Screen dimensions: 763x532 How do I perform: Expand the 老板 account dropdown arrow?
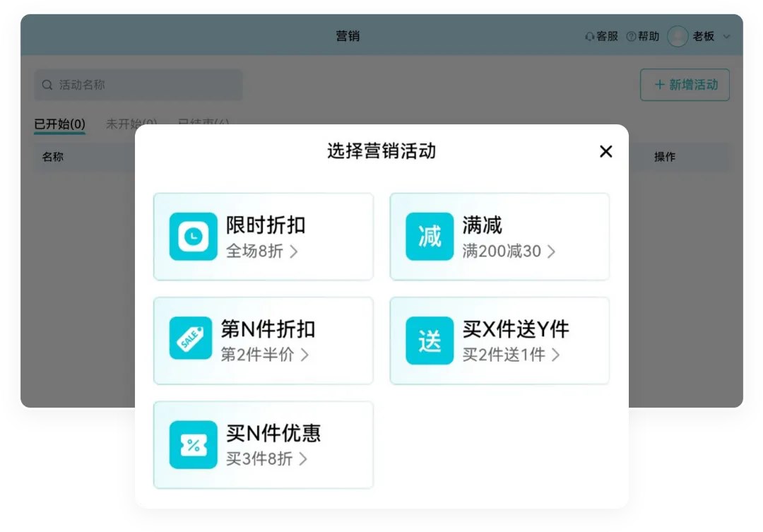pyautogui.click(x=726, y=37)
